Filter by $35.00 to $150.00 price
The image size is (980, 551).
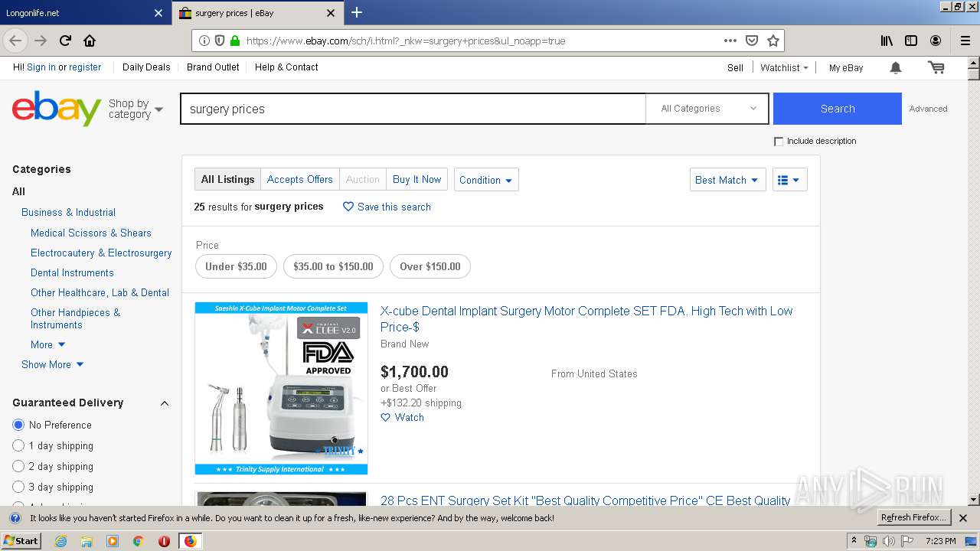pyautogui.click(x=333, y=266)
